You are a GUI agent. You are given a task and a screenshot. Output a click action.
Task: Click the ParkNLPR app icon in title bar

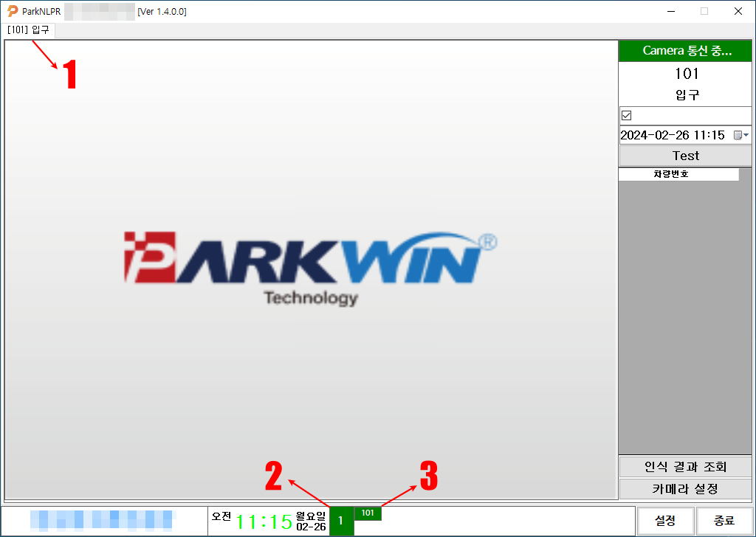[x=13, y=11]
